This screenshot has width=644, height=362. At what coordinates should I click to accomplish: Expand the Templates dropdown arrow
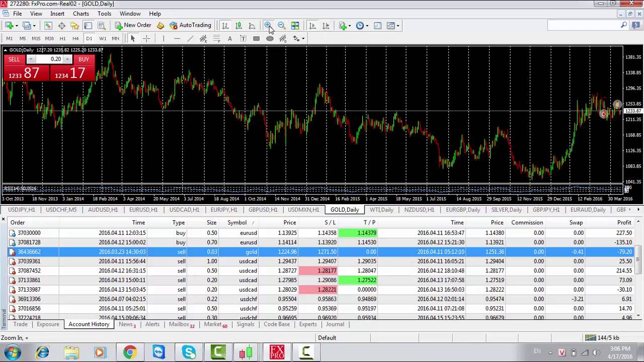pyautogui.click(x=398, y=26)
